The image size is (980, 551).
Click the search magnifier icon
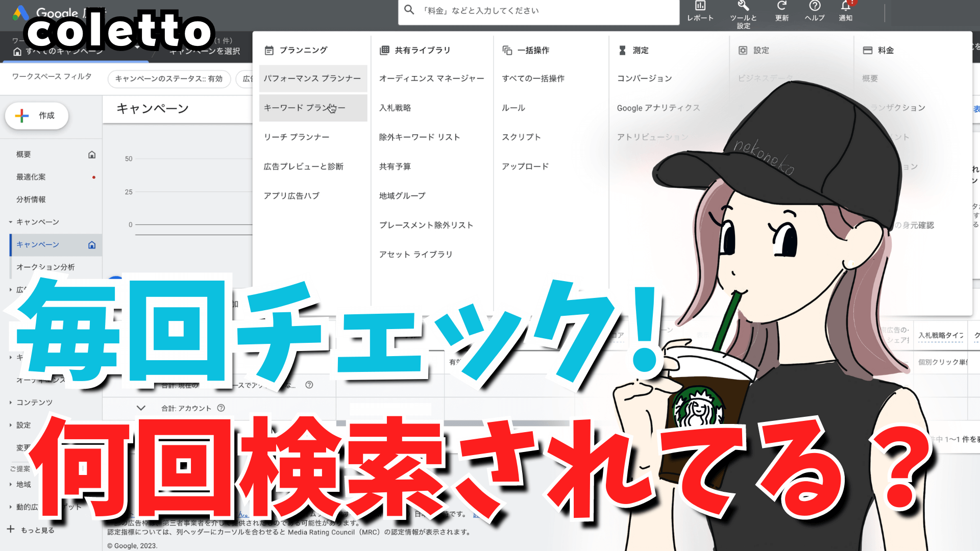coord(409,10)
